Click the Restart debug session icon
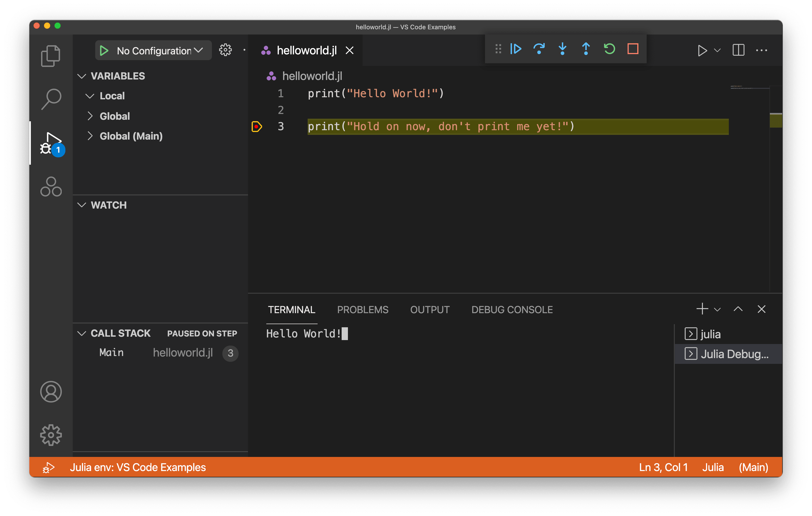 [609, 49]
